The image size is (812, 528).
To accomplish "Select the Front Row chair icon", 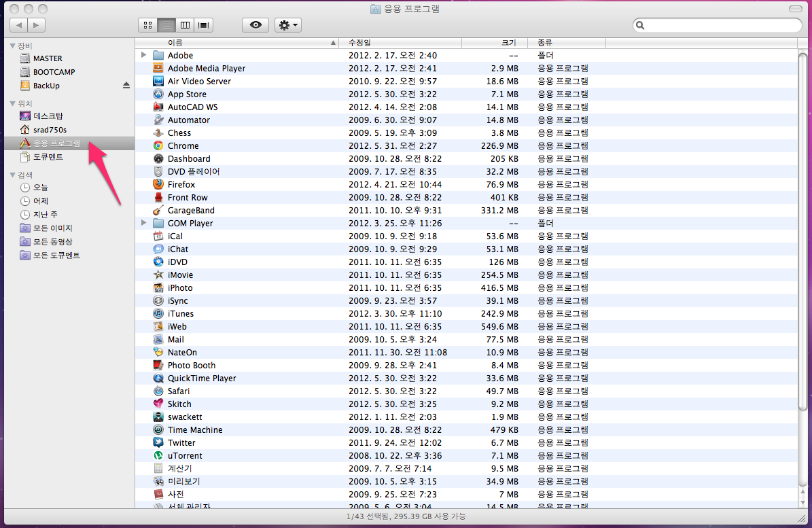I will (x=158, y=197).
